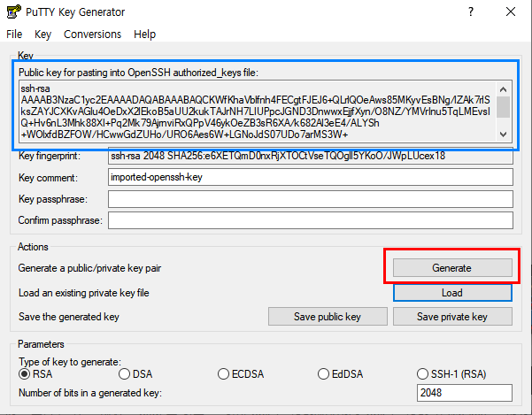Viewport: 532px width, 415px height.
Task: Click the Save private key button
Action: [x=452, y=316]
